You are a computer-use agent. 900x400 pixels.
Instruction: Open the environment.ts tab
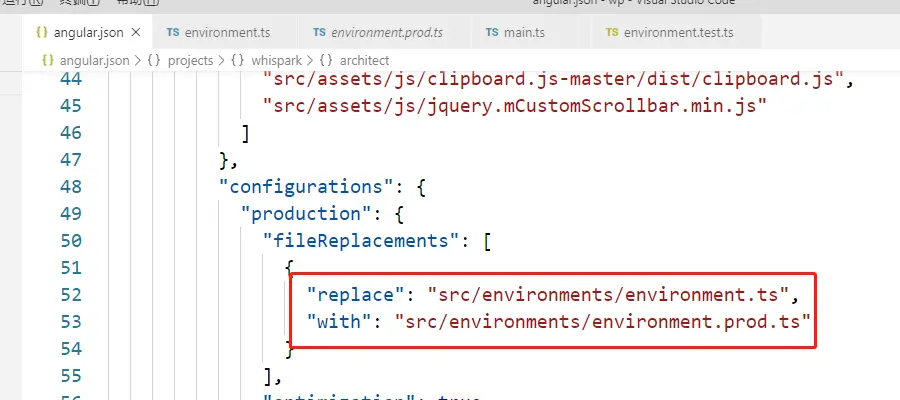pyautogui.click(x=226, y=32)
